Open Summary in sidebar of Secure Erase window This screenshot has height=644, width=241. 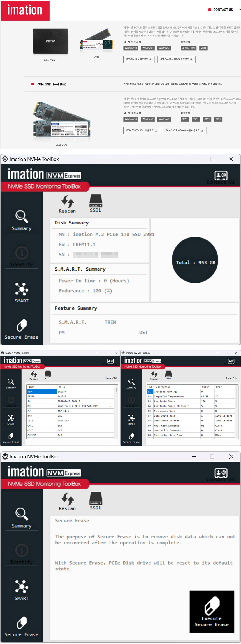(22, 518)
